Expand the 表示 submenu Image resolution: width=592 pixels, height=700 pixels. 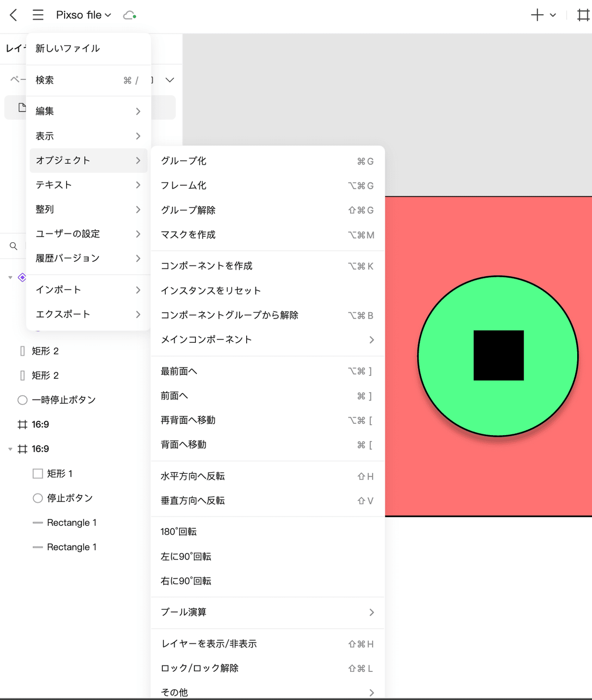[x=88, y=136]
